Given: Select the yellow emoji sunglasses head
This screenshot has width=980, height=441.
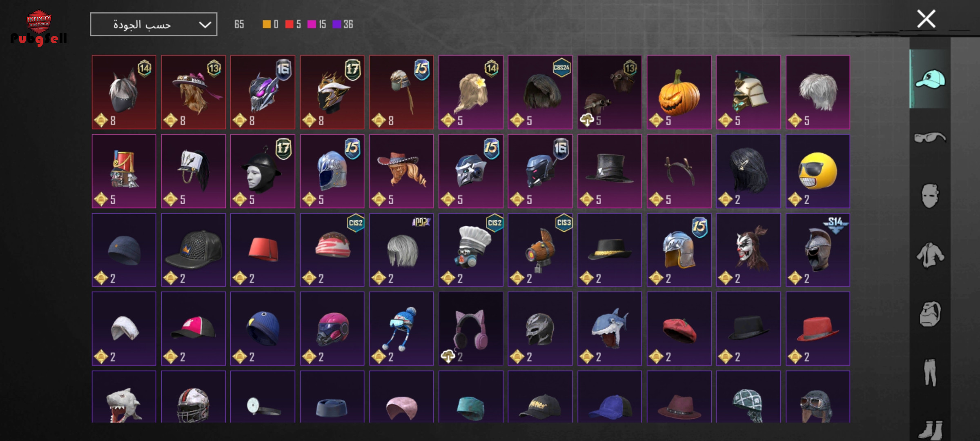Looking at the screenshot, I should pyautogui.click(x=818, y=171).
